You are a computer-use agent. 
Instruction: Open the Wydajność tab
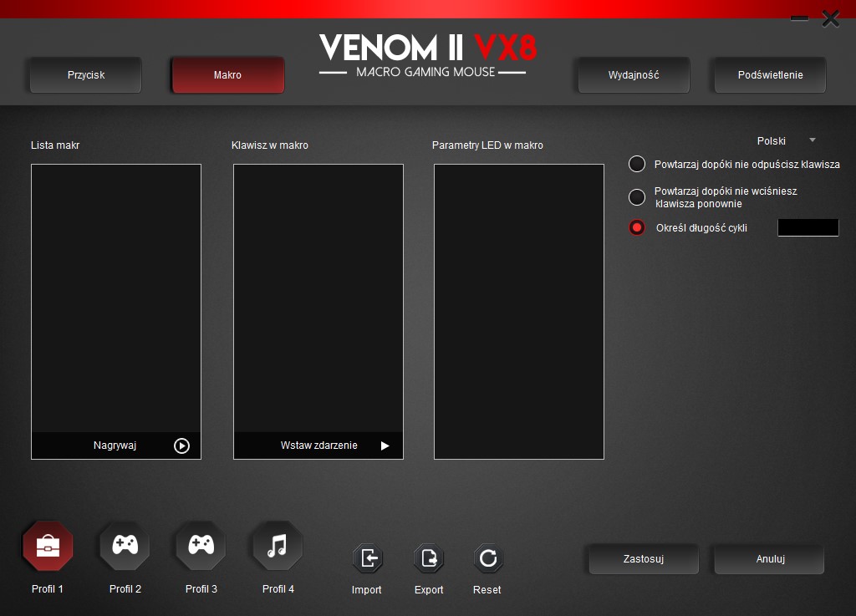634,74
